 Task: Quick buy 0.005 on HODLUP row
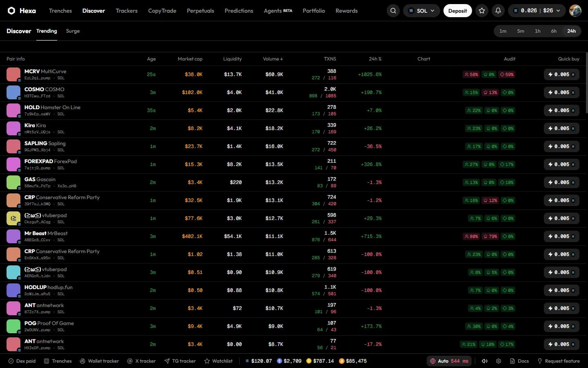point(561,290)
